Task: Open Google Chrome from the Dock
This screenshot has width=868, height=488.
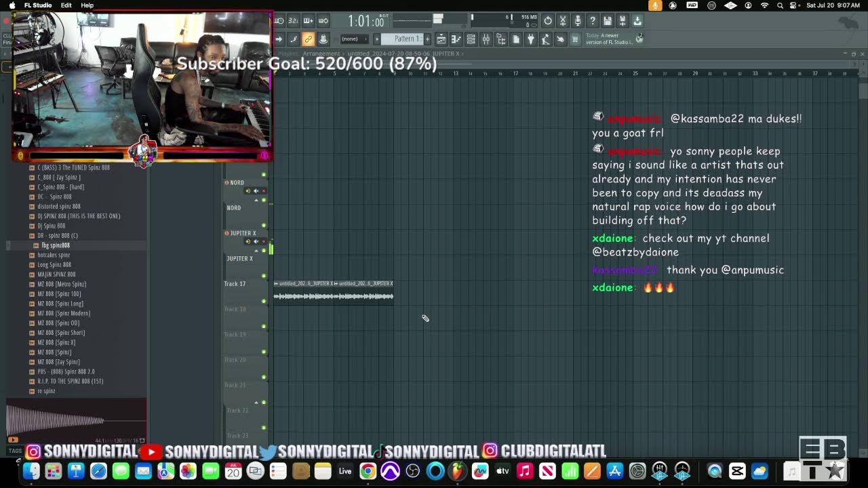Action: pos(368,471)
